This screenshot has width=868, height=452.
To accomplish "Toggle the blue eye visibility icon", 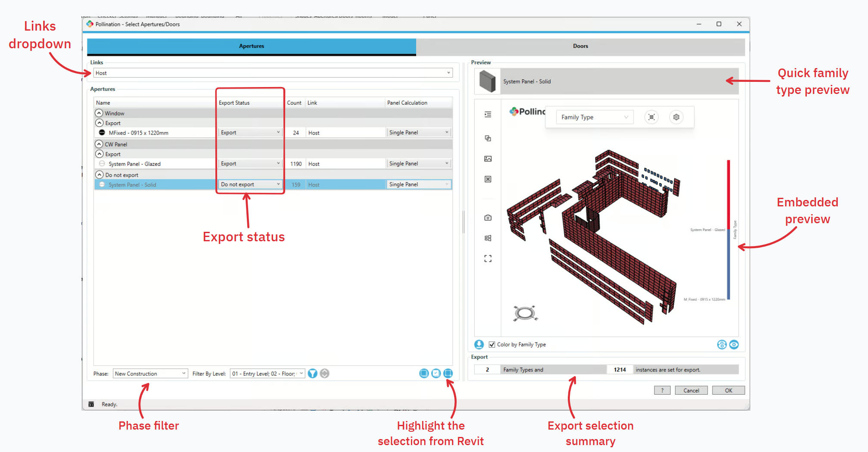I will [734, 345].
